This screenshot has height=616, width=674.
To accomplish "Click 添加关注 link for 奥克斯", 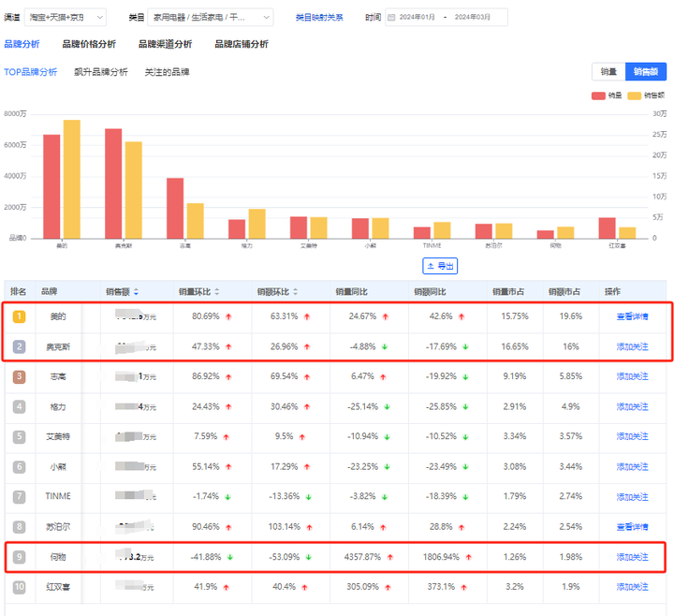I will 632,347.
